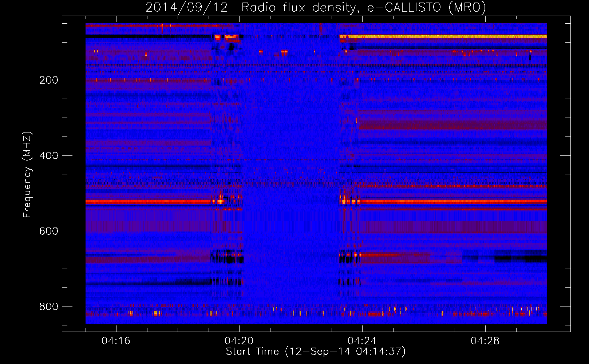Click the 04:20 time tick label
Viewport: 589px width, 364px height.
tap(239, 341)
